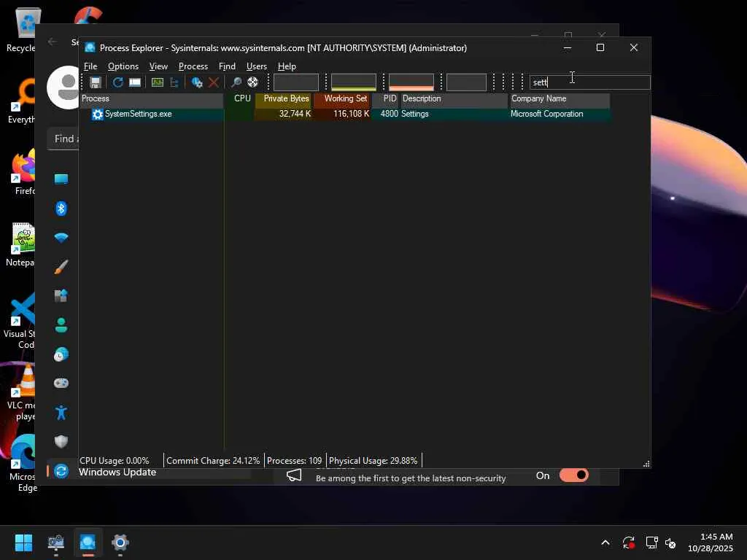The image size is (747, 560).
Task: Open Network Wi-Fi icon in Settings sidebar
Action: [x=61, y=238]
